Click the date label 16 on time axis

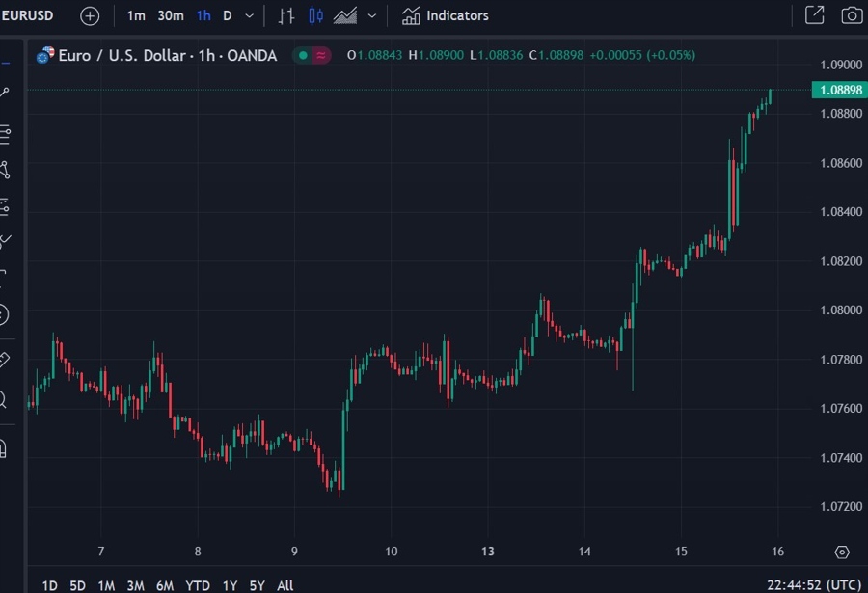777,552
